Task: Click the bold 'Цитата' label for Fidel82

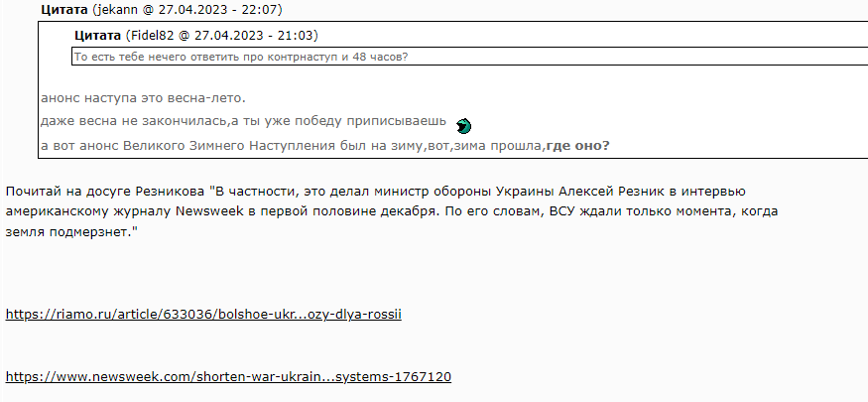Action: [97, 36]
